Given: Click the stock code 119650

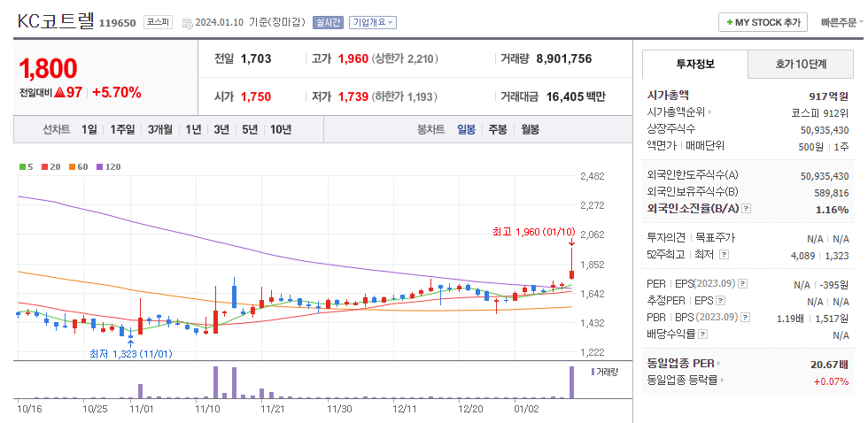Looking at the screenshot, I should tap(117, 23).
